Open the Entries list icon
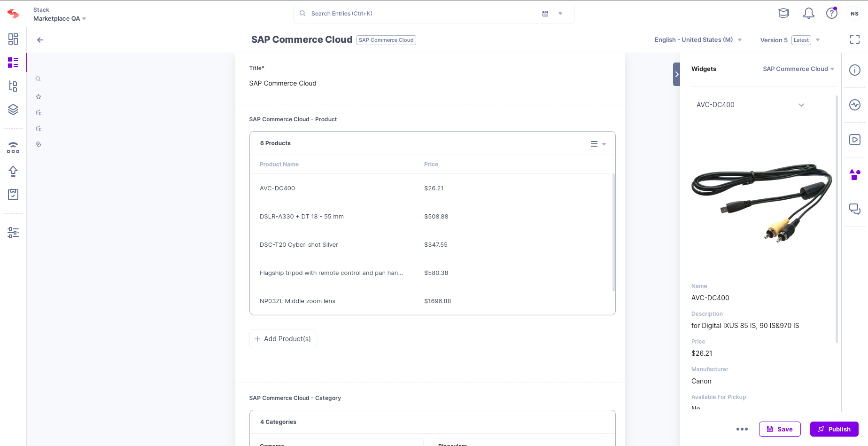Image resolution: width=868 pixels, height=446 pixels. [x=13, y=63]
